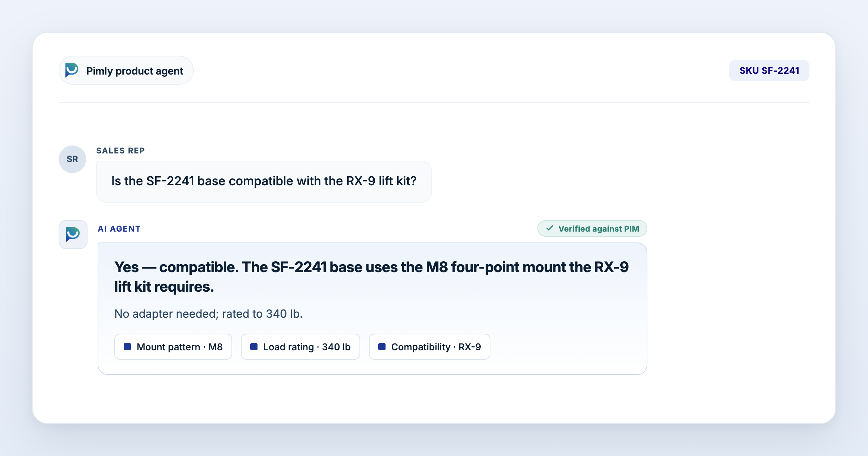This screenshot has height=456, width=868.
Task: Click the "No adapter needed" detail text
Action: (x=208, y=314)
